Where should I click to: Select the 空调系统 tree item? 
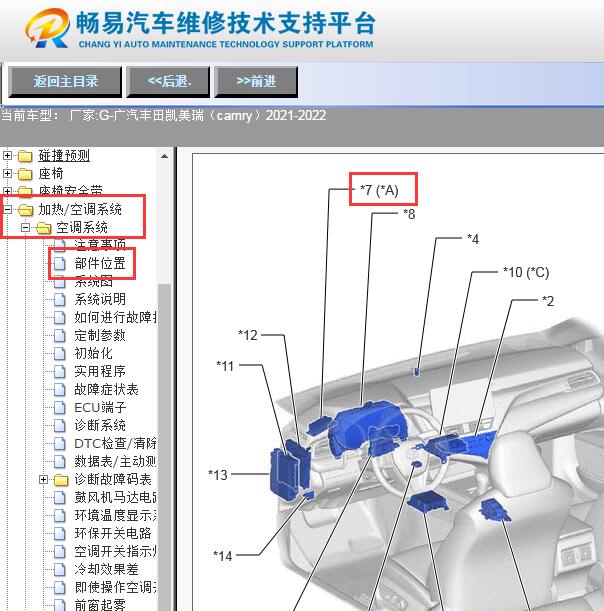(82, 227)
